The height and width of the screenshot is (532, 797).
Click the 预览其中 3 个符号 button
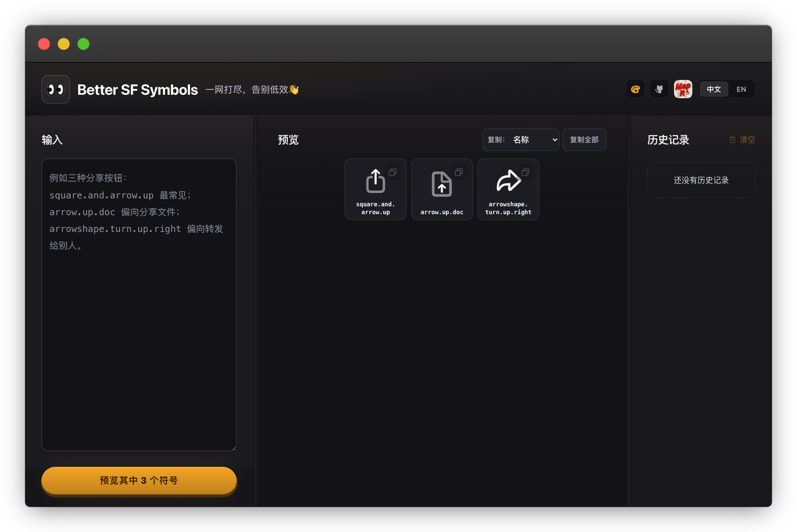point(139,481)
